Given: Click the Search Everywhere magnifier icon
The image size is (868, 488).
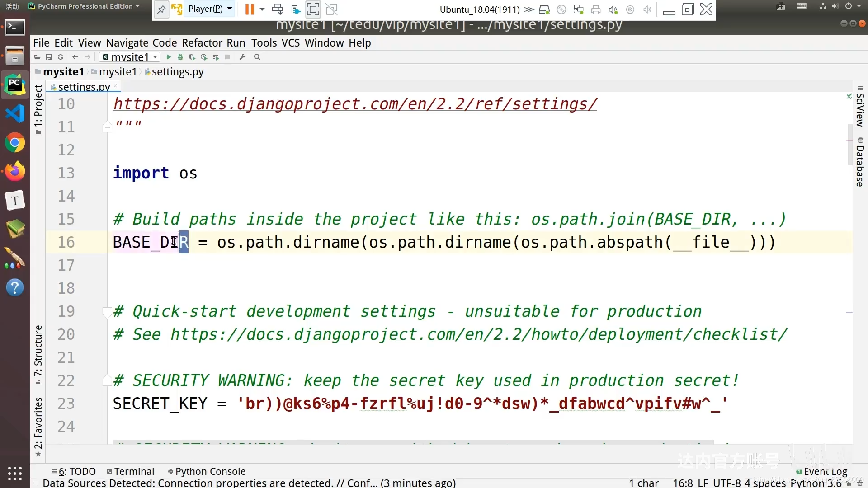Looking at the screenshot, I should tap(257, 57).
